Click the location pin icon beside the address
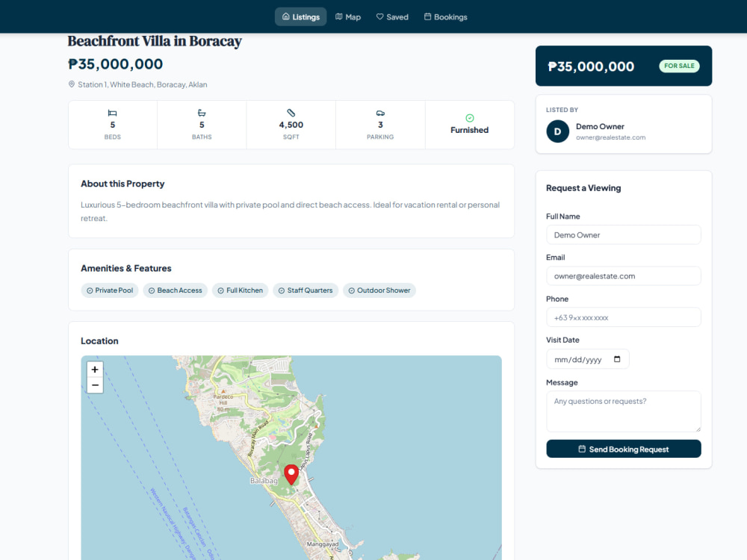Image resolution: width=747 pixels, height=560 pixels. coord(72,84)
